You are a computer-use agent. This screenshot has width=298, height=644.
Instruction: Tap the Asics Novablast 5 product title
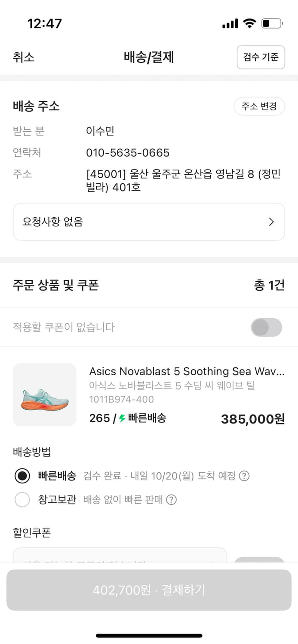tap(187, 371)
